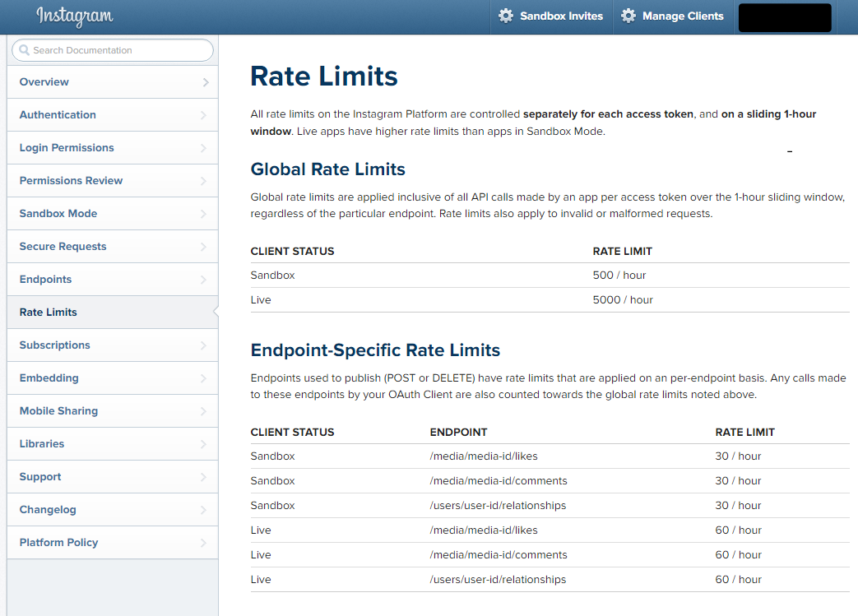858x616 pixels.
Task: Click the 500 / hour value
Action: [x=619, y=276]
